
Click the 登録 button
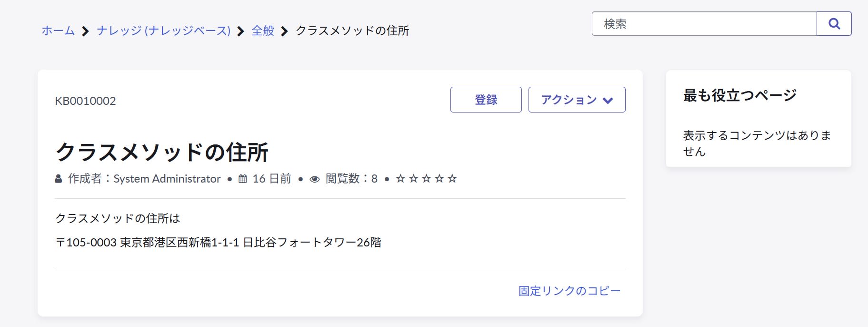486,100
